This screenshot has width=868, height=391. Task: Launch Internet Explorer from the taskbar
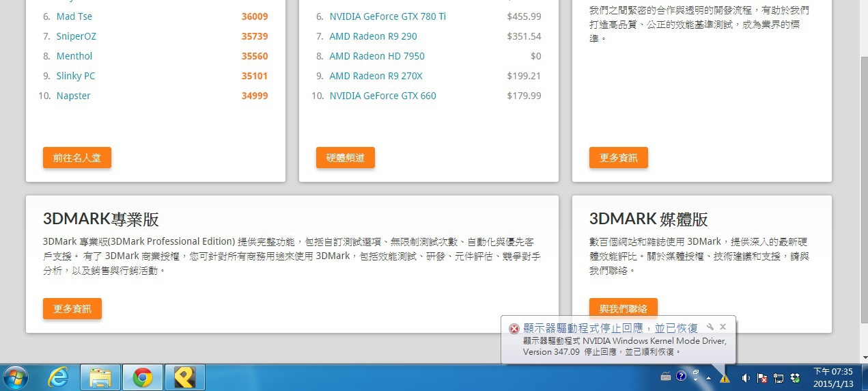coord(59,377)
